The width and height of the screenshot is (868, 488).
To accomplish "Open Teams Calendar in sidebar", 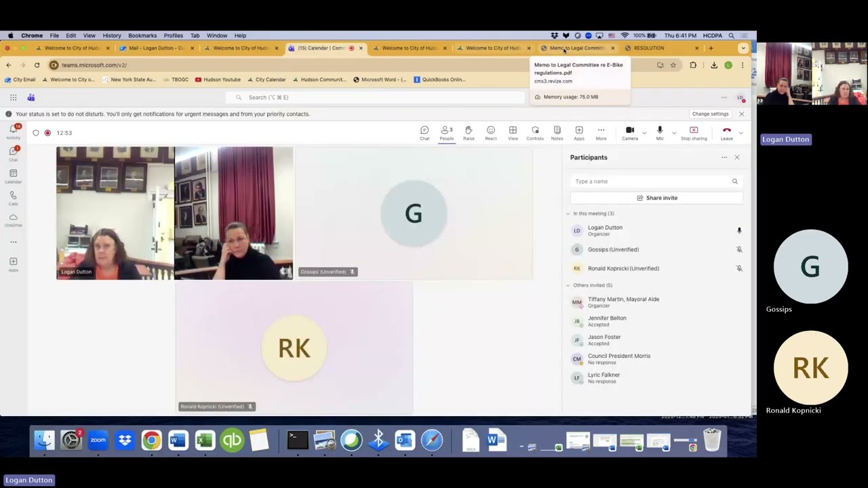I will tap(13, 176).
